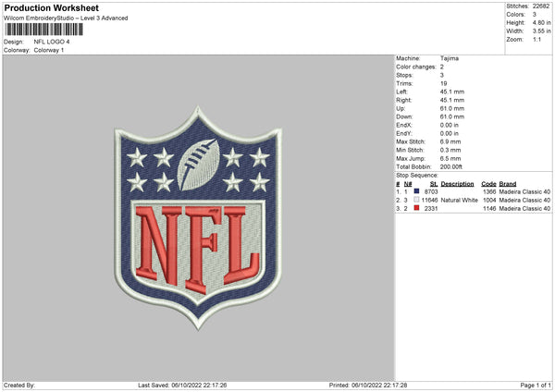
Task: Click the Up value 61.0 mm
Action: (452, 108)
